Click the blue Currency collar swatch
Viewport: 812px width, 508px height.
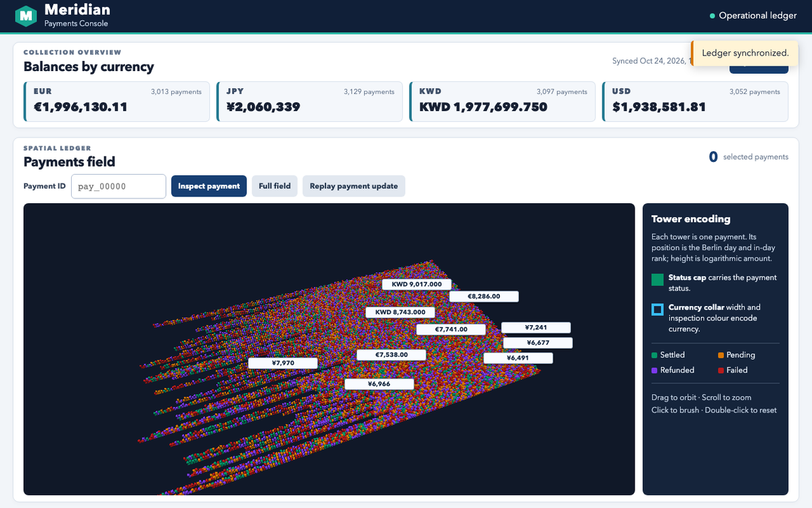(x=657, y=310)
